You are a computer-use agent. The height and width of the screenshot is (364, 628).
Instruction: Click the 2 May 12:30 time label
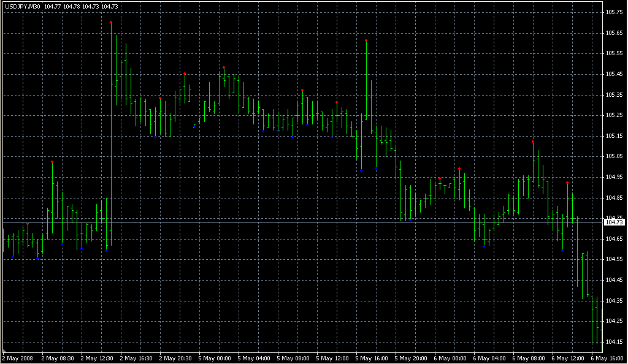97,358
